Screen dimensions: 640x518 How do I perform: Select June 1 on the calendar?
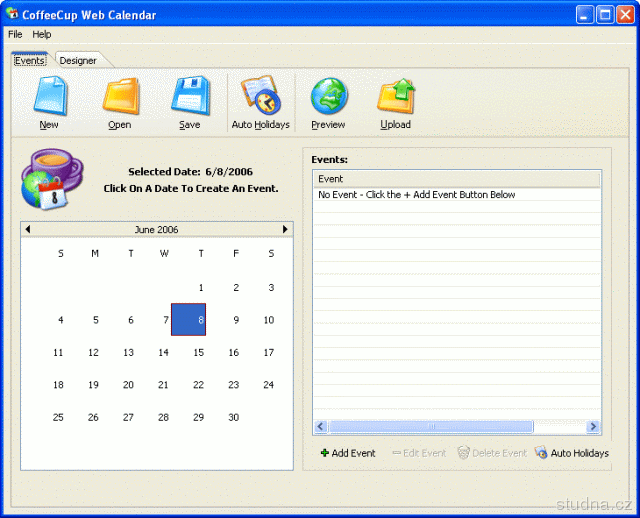pos(201,288)
